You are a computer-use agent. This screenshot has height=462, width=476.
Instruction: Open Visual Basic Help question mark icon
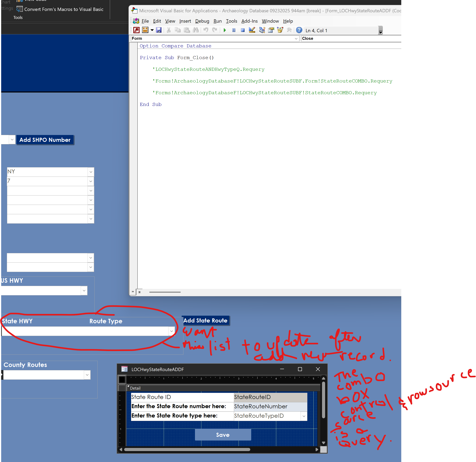click(x=299, y=30)
